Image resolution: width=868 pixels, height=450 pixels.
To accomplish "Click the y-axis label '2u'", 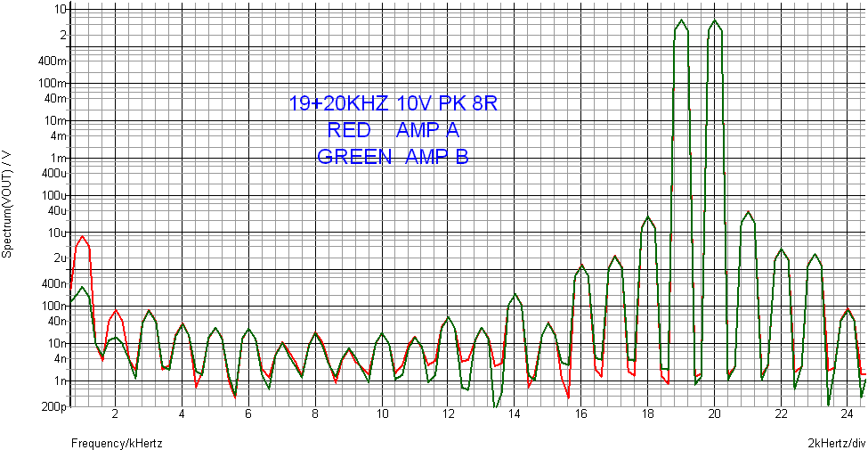I will (x=60, y=258).
